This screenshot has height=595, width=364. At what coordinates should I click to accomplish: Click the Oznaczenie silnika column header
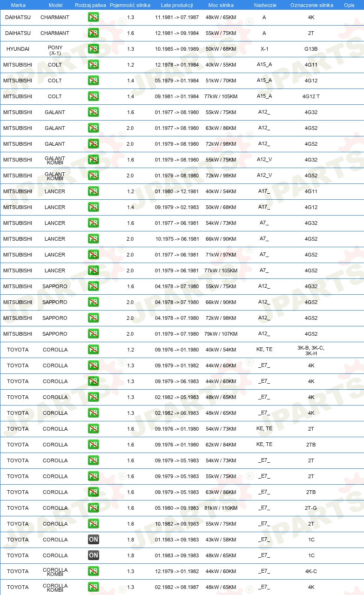tap(311, 5)
